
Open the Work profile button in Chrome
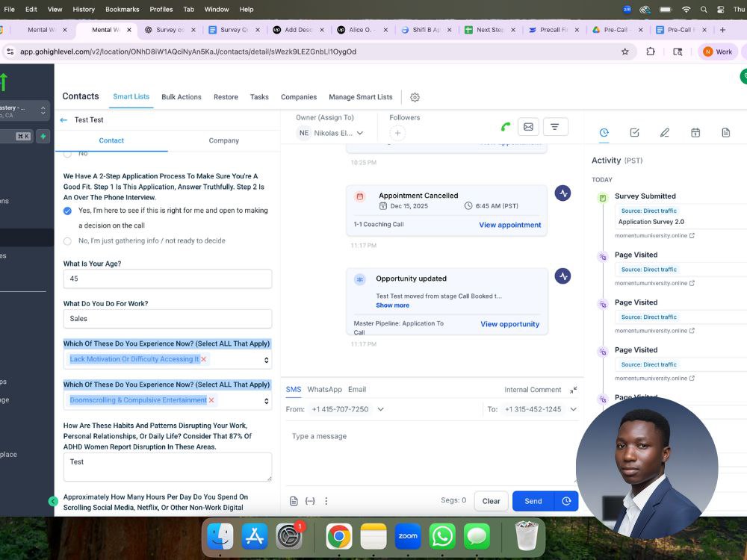pyautogui.click(x=718, y=52)
